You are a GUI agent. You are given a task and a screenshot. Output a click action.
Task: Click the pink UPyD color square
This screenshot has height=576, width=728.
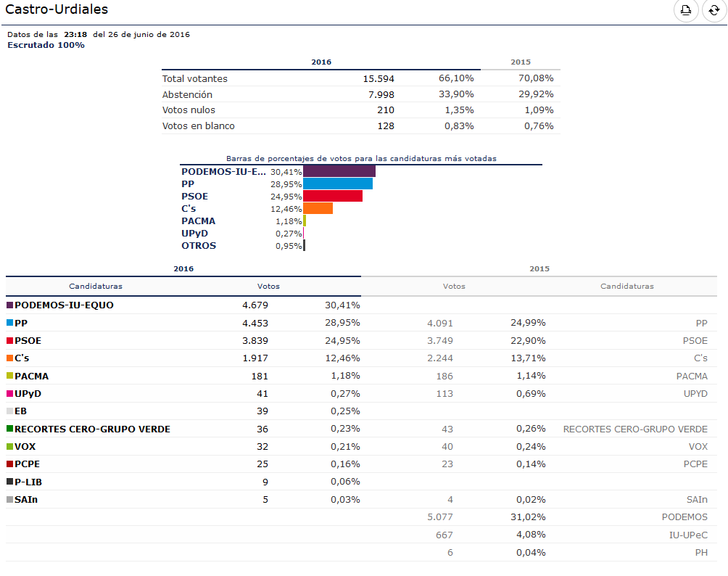pyautogui.click(x=9, y=393)
